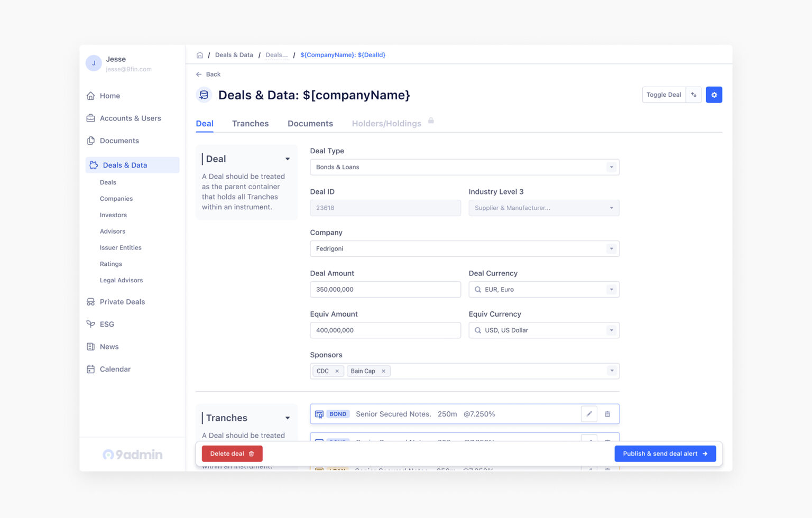Open the Company dropdown showing Fedrigoni

465,248
